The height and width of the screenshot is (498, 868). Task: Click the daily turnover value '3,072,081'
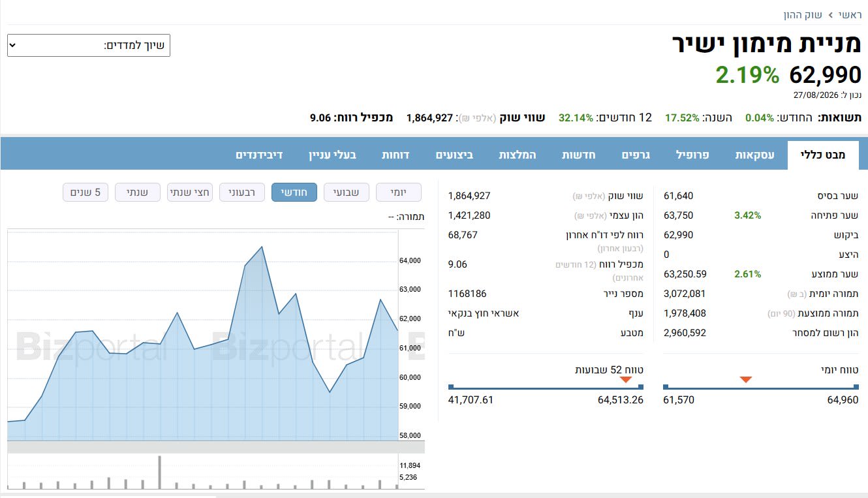pos(685,294)
